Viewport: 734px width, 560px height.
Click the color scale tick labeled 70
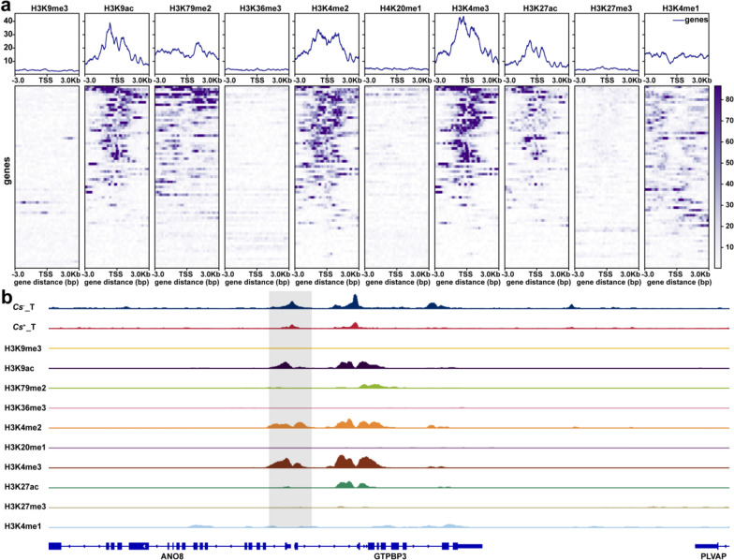click(729, 120)
